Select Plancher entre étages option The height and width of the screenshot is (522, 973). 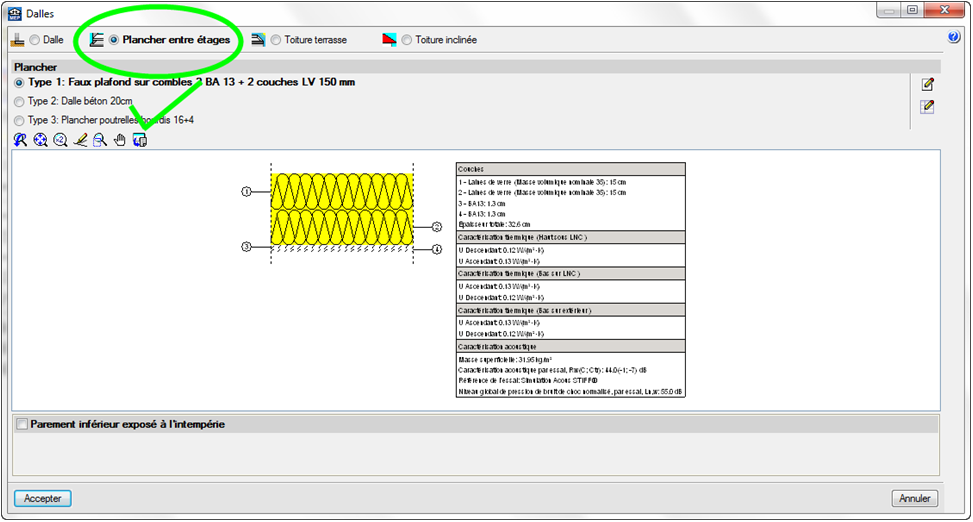tap(114, 40)
